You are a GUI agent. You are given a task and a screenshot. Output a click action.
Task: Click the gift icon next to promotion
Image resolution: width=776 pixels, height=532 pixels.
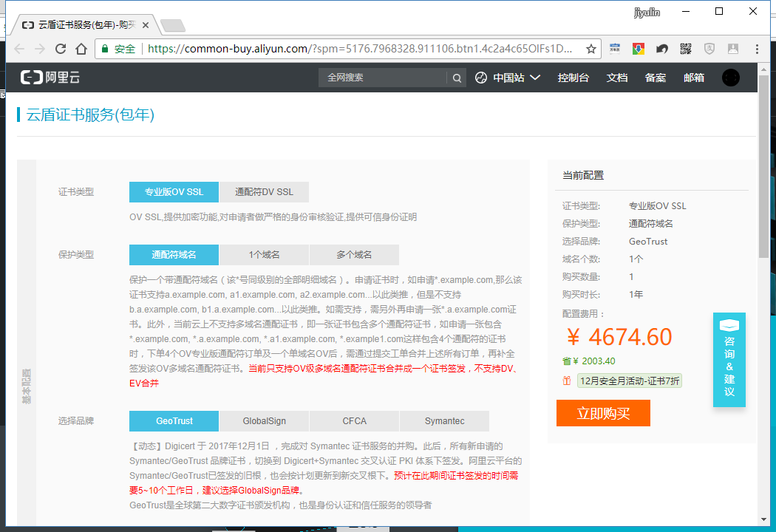tap(567, 381)
